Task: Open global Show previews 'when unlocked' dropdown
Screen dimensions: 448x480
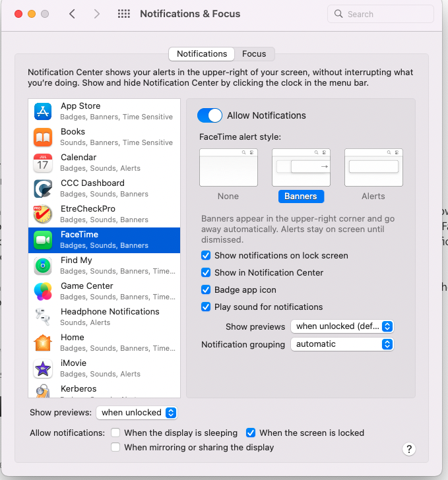Action: pyautogui.click(x=137, y=413)
